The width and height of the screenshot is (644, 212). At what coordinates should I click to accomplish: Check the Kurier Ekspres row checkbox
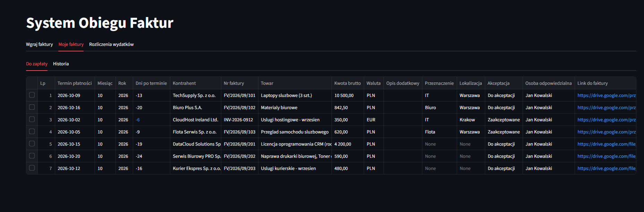pyautogui.click(x=32, y=168)
